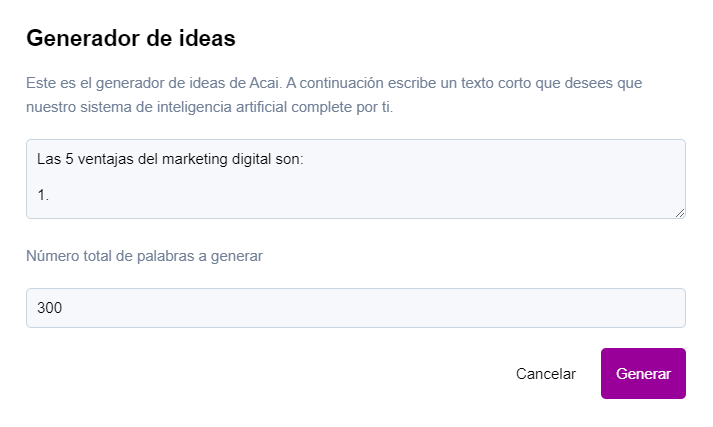
Task: Place cursor after "1." in the text area
Action: [50, 195]
